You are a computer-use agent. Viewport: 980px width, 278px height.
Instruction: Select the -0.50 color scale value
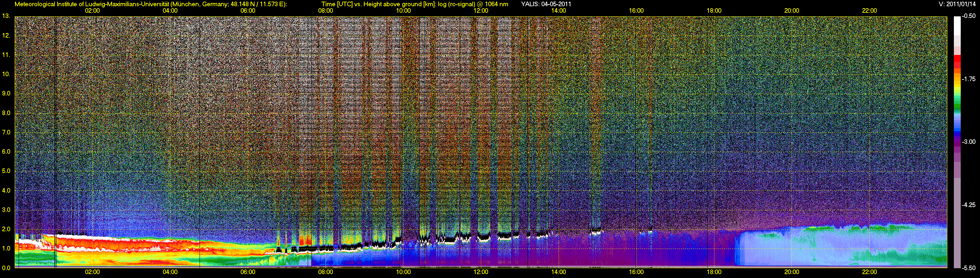[969, 16]
